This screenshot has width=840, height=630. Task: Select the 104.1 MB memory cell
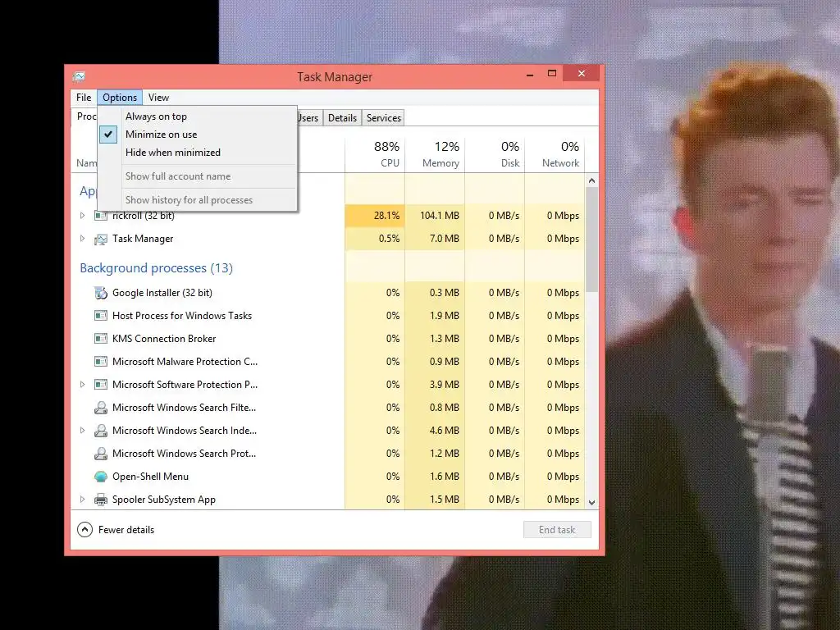tap(435, 216)
